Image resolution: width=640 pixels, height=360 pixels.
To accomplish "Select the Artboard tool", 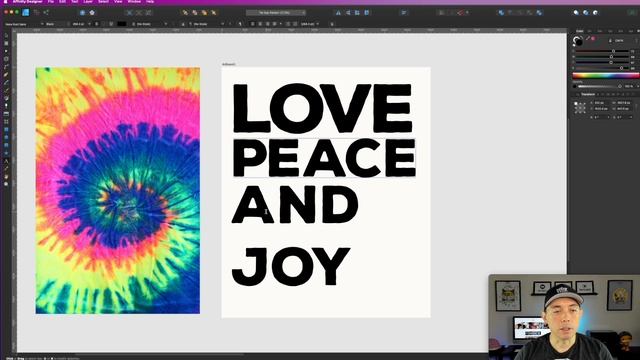I will (6, 43).
